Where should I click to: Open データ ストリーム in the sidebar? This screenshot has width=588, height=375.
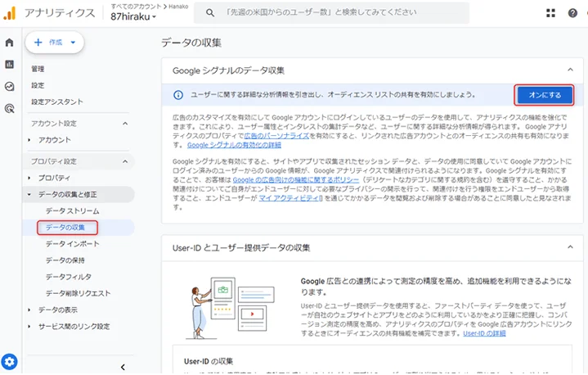click(x=72, y=211)
